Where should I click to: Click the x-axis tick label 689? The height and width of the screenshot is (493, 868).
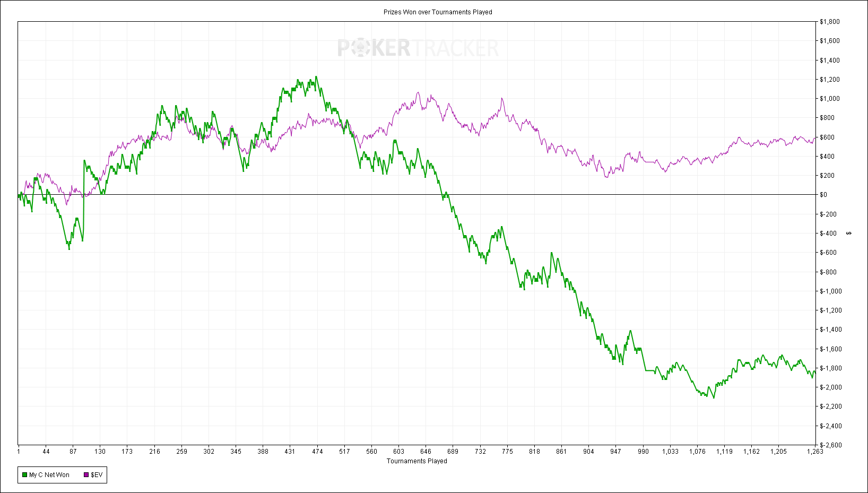[453, 452]
